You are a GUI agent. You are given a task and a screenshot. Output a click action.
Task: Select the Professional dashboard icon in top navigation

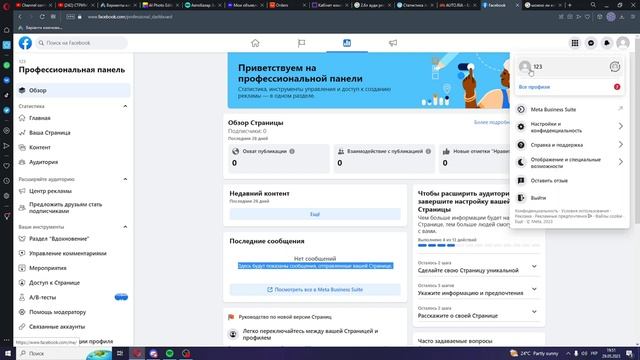[x=347, y=43]
